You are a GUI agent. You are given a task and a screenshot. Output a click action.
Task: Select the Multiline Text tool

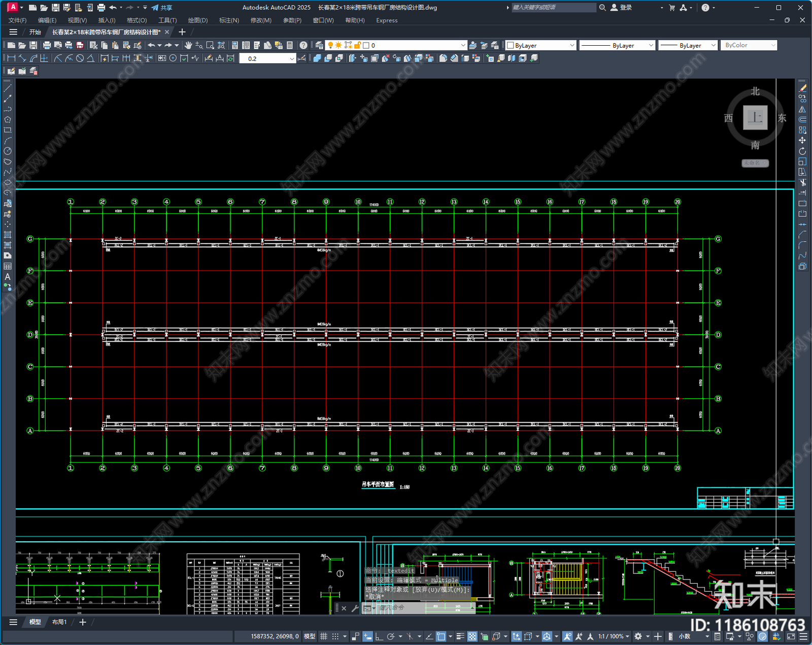click(x=8, y=277)
